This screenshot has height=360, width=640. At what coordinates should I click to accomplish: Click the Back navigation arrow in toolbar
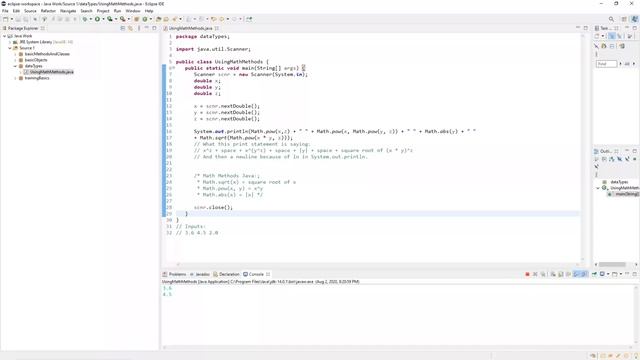click(222, 19)
